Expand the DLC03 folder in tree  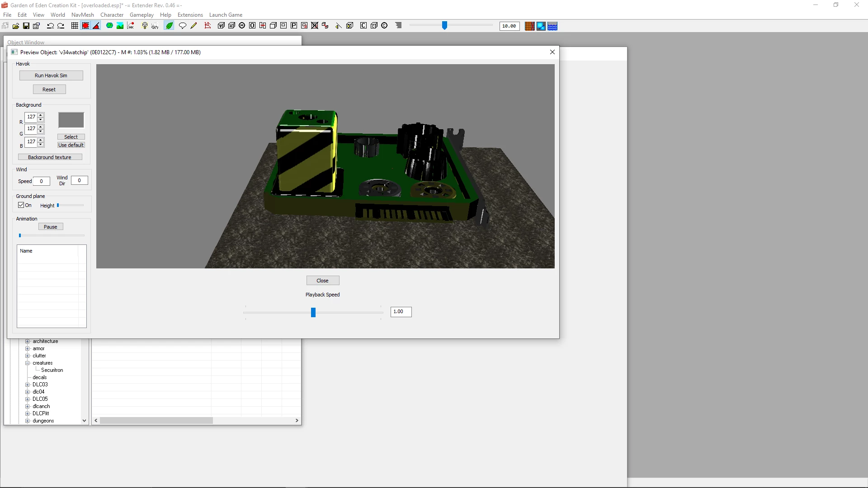(28, 385)
